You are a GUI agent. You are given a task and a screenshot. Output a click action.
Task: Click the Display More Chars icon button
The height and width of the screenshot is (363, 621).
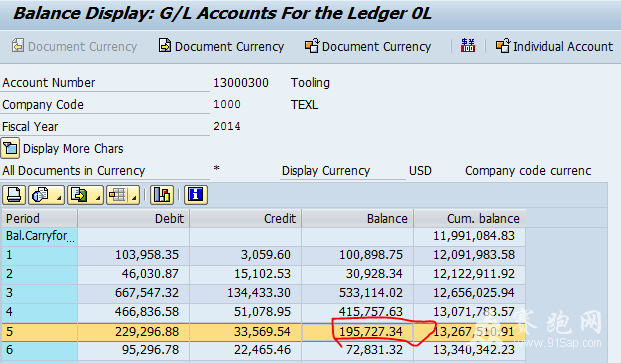click(x=10, y=148)
